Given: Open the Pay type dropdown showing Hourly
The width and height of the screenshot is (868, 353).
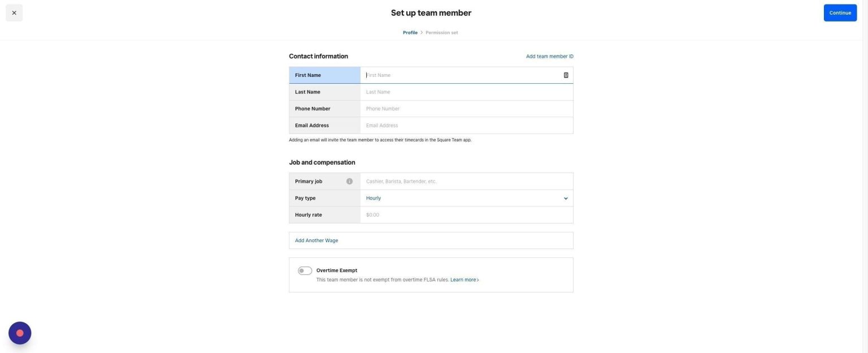Looking at the screenshot, I should click(x=466, y=198).
